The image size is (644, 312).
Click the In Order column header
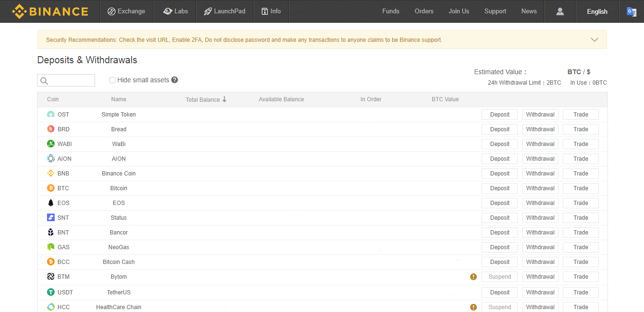(x=371, y=99)
